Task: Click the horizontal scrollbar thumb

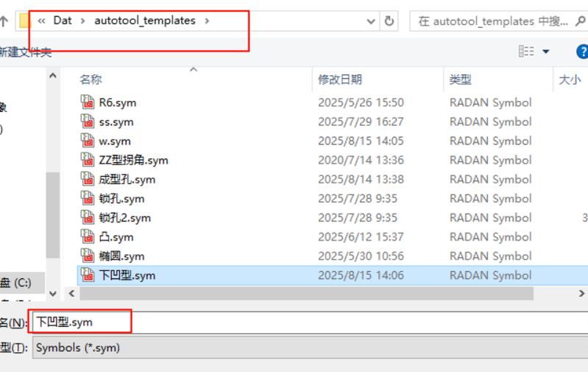Action: click(306, 293)
